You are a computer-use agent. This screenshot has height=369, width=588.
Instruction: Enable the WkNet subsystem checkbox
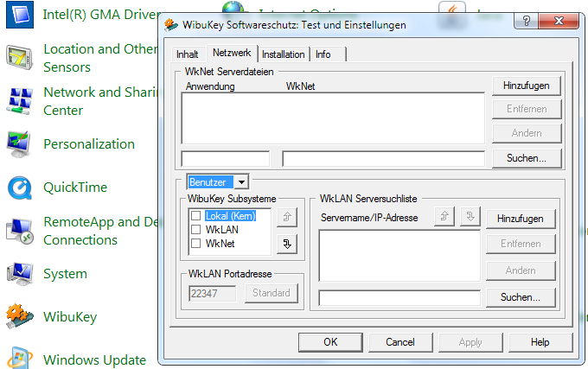[195, 244]
